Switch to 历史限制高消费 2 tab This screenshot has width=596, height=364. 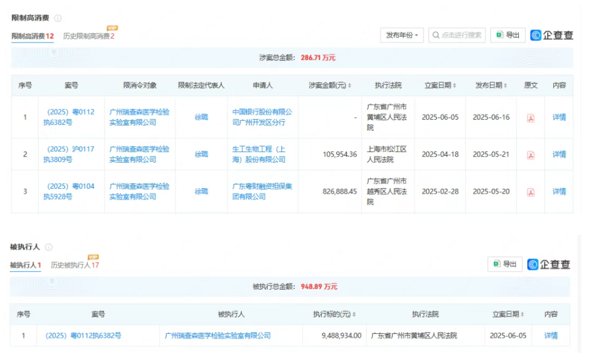[89, 36]
